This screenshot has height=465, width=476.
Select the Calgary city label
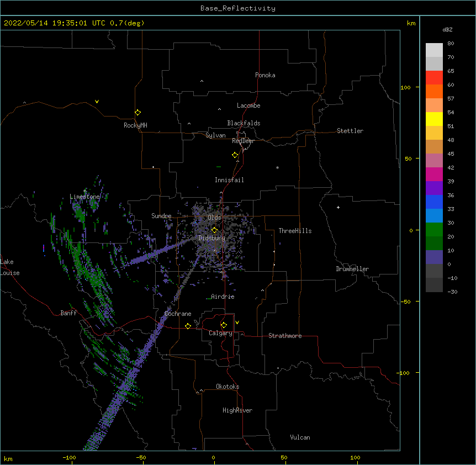click(x=220, y=333)
